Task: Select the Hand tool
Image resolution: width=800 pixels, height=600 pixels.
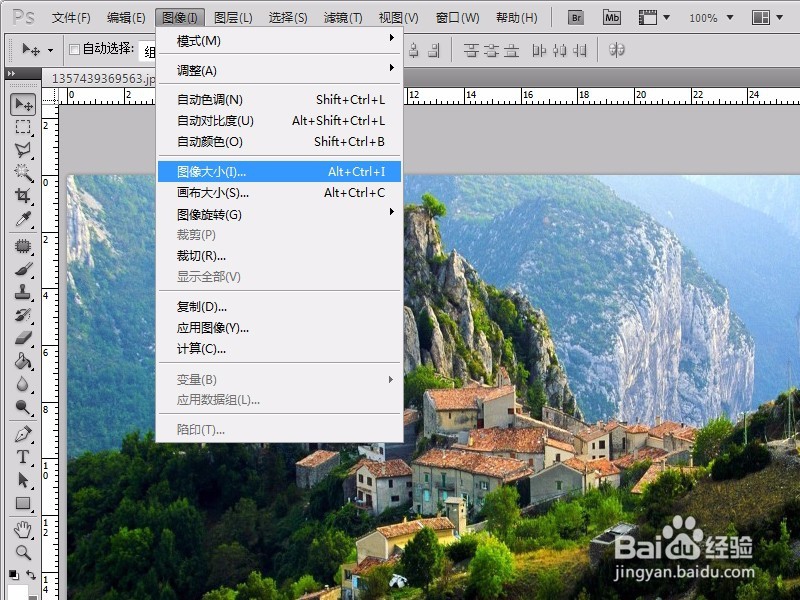Action: (23, 530)
